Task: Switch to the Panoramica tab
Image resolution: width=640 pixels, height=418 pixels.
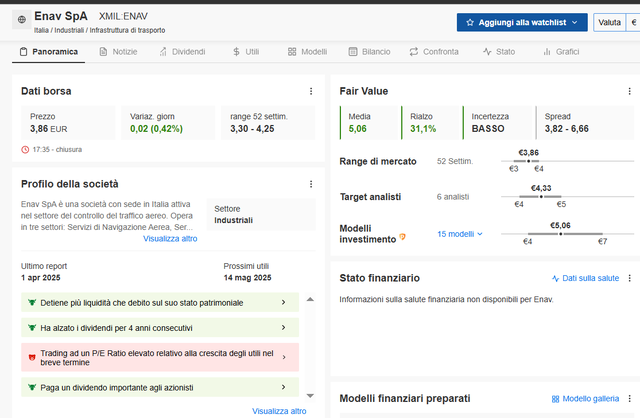Action: pyautogui.click(x=49, y=52)
